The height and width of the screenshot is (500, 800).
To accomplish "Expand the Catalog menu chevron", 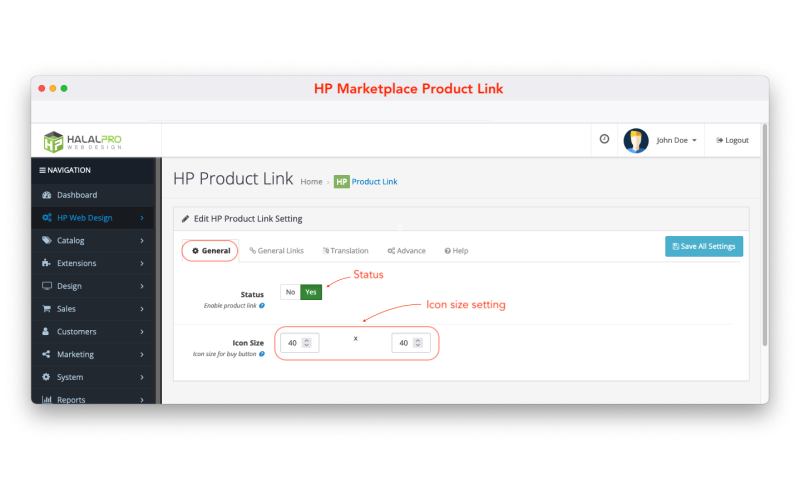I will (x=142, y=240).
